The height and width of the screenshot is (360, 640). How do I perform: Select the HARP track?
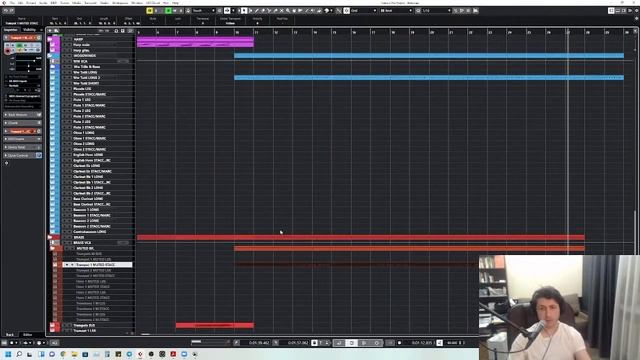pos(78,39)
